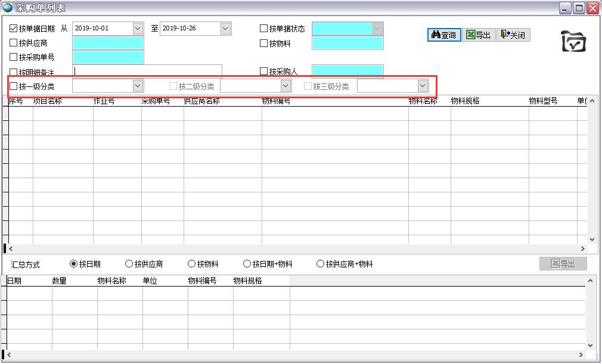Select the 按供应商 summary radio button
602x364 pixels.
tap(129, 264)
